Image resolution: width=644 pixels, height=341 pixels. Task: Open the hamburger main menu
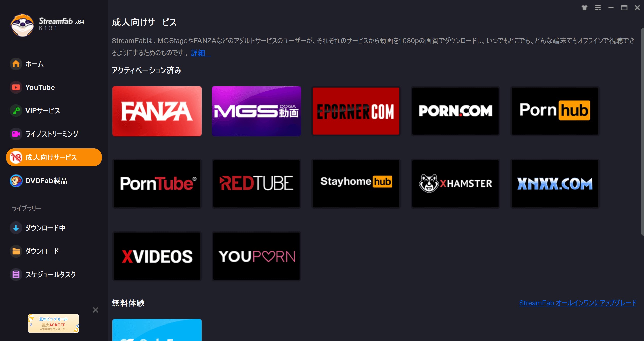[x=598, y=8]
